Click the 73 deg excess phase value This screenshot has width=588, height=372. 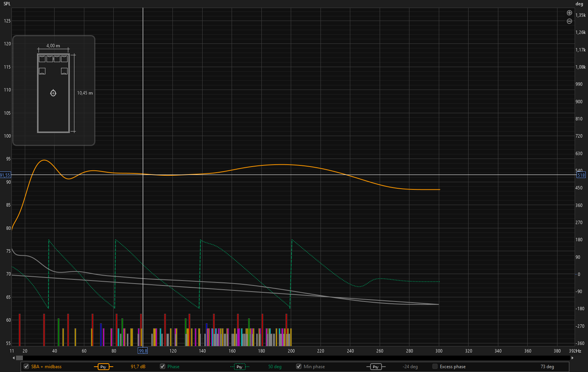click(x=547, y=367)
